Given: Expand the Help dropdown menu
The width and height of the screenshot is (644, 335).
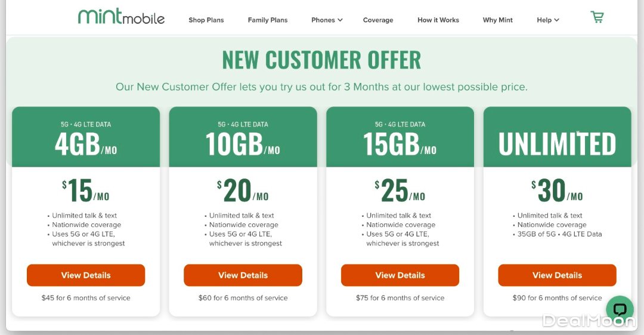Looking at the screenshot, I should 547,20.
